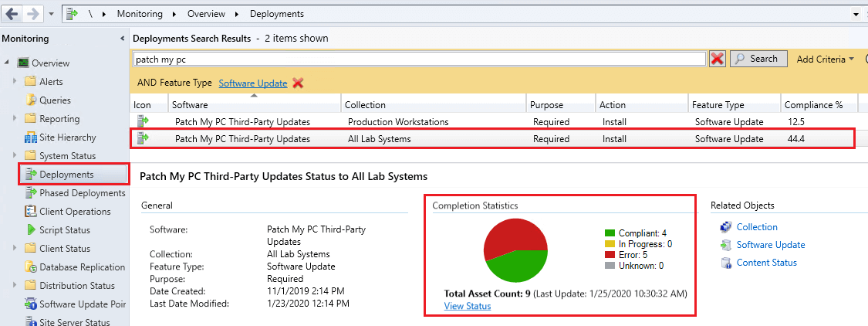
Task: Click Monitoring in the breadcrumb path
Action: pyautogui.click(x=140, y=14)
